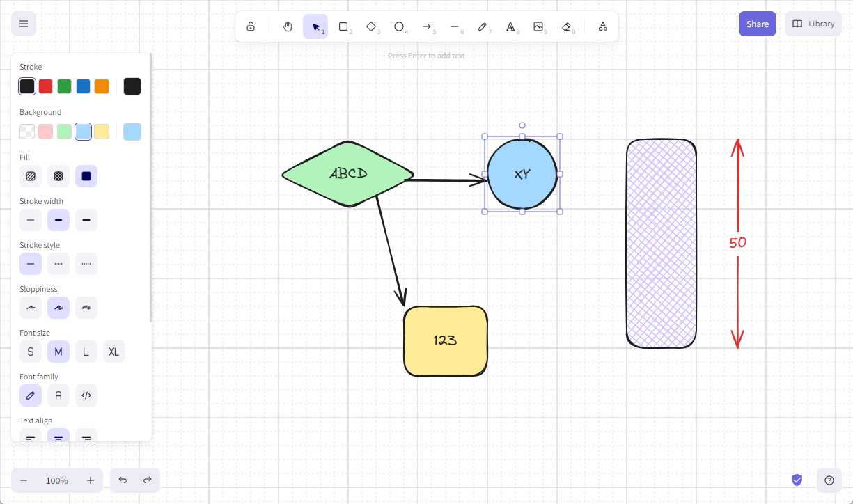Select the Arrow tool
This screenshot has width=853, height=504.
pos(427,26)
